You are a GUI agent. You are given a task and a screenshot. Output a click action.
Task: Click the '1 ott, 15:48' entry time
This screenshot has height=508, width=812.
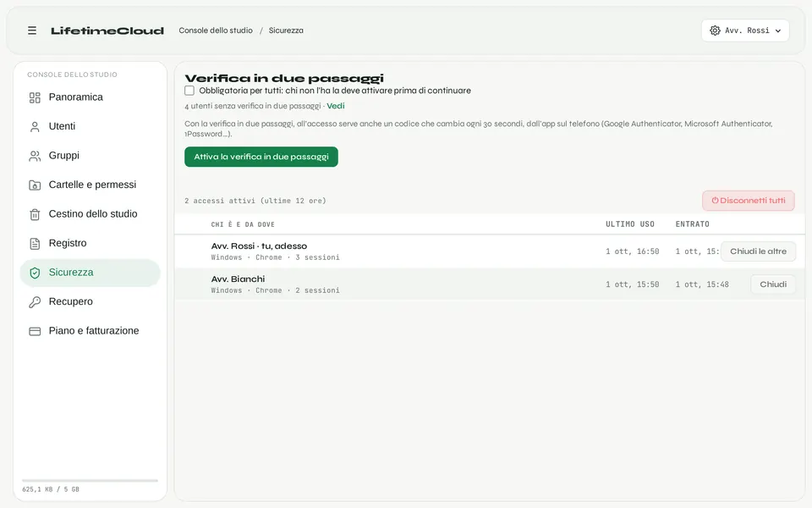pyautogui.click(x=702, y=284)
